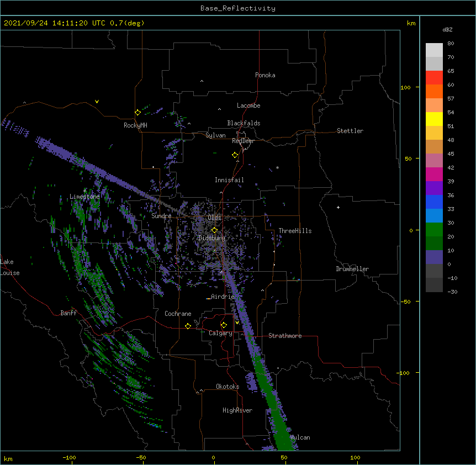Select the magenta swatch between 42 and 39 dBZ
Viewport: 476px width, 465px height.
coord(434,174)
